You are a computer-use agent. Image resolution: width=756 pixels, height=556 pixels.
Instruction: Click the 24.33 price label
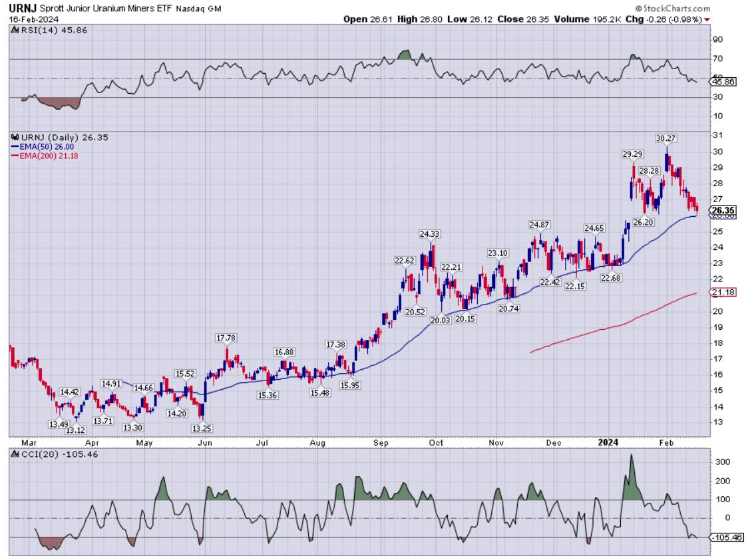(x=429, y=233)
